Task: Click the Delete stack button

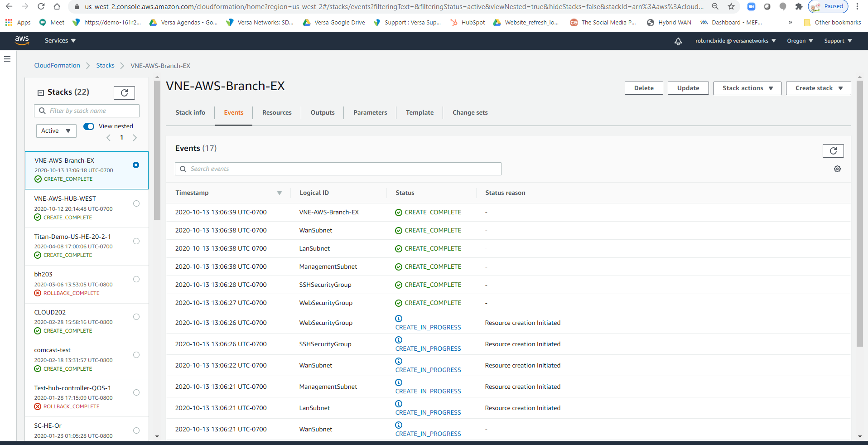Action: [x=643, y=88]
